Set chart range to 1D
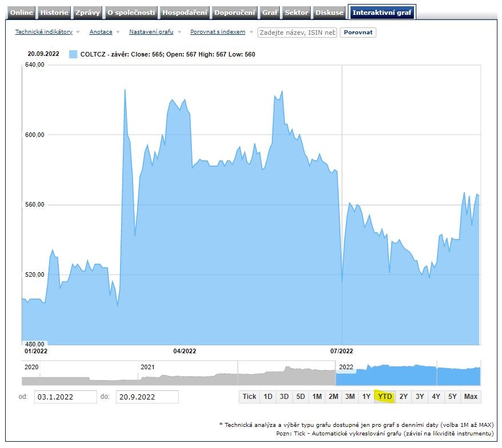 tap(268, 397)
